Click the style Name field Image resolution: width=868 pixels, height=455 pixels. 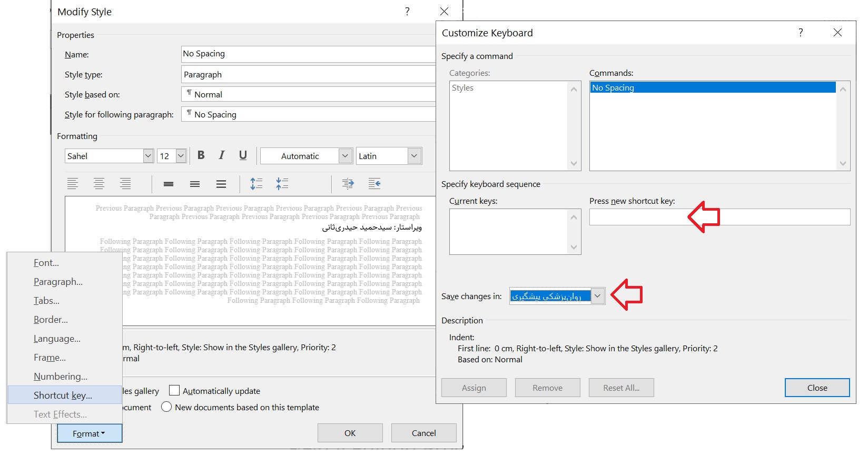point(308,54)
